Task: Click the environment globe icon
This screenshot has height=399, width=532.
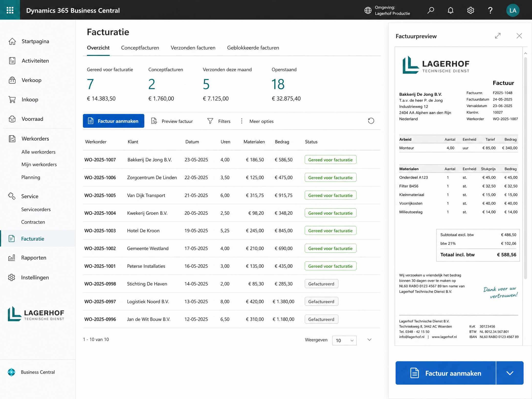Action: coord(368,10)
